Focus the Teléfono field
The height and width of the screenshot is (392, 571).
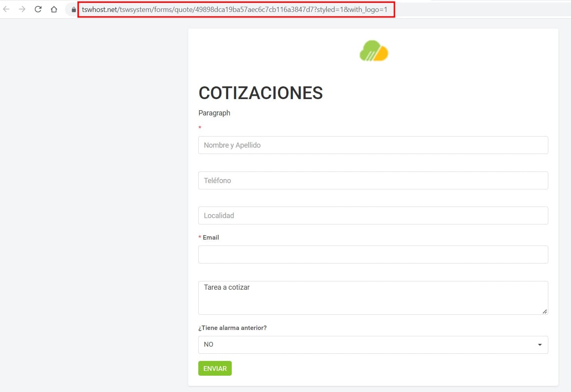pos(373,181)
